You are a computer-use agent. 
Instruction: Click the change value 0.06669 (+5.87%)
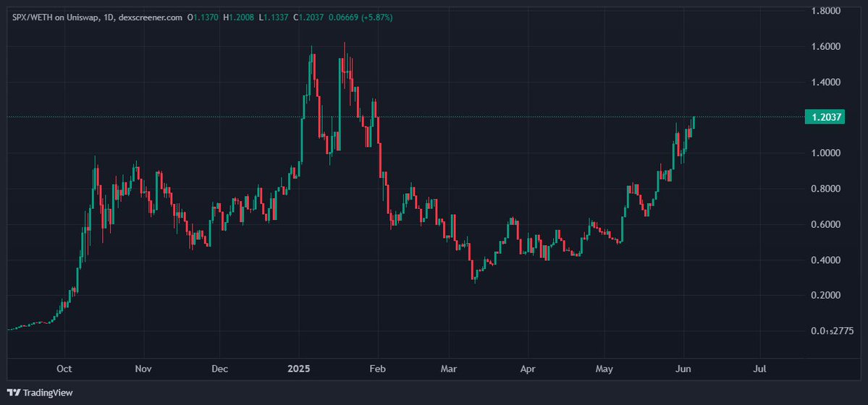[x=361, y=17]
